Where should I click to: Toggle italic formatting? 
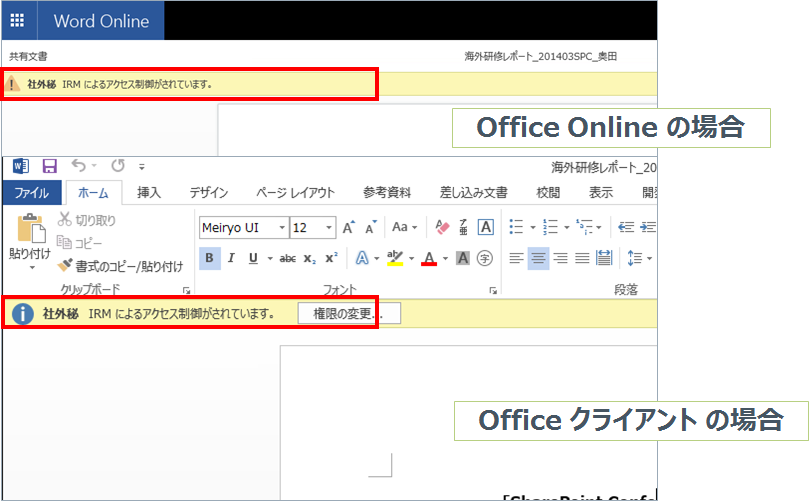(231, 258)
